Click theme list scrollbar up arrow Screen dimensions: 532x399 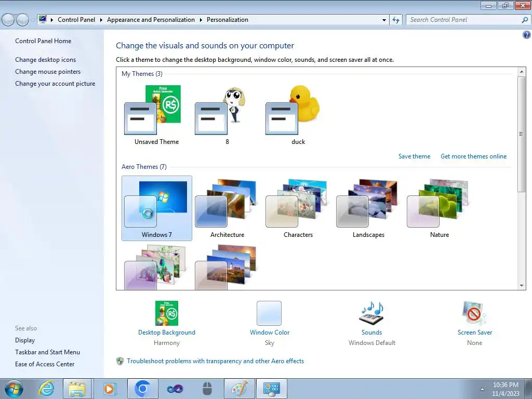pos(522,72)
